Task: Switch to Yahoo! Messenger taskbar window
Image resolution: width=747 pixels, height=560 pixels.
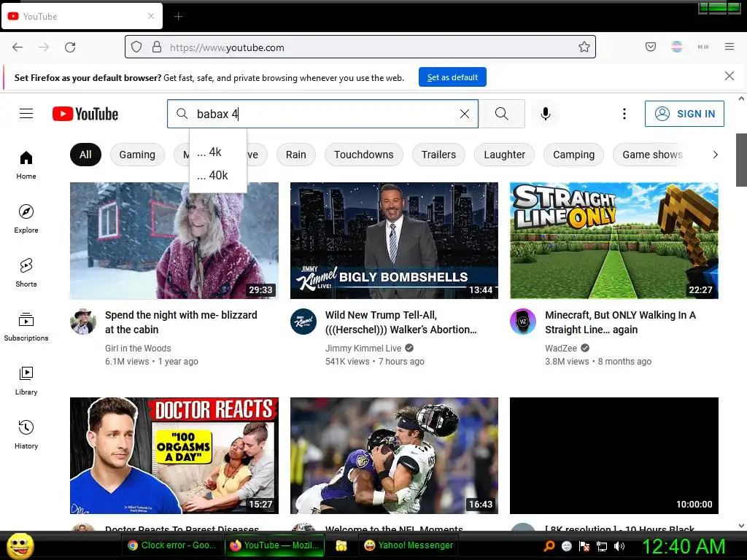Action: click(409, 545)
